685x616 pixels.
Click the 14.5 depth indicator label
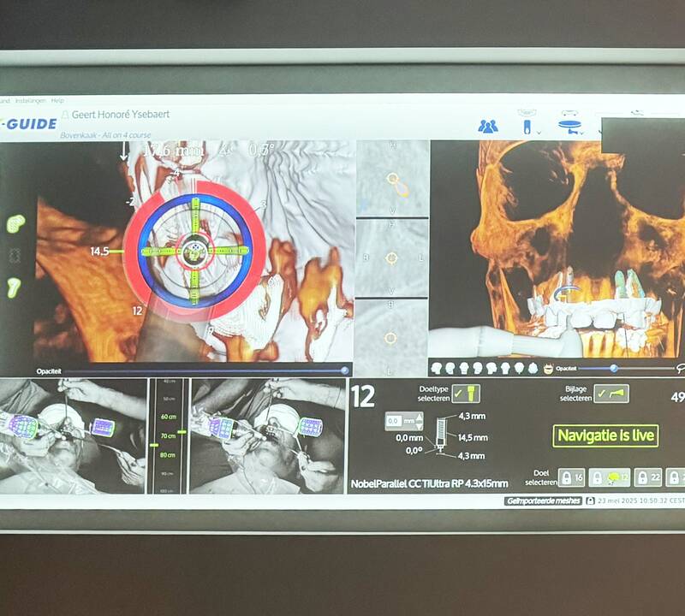point(99,252)
